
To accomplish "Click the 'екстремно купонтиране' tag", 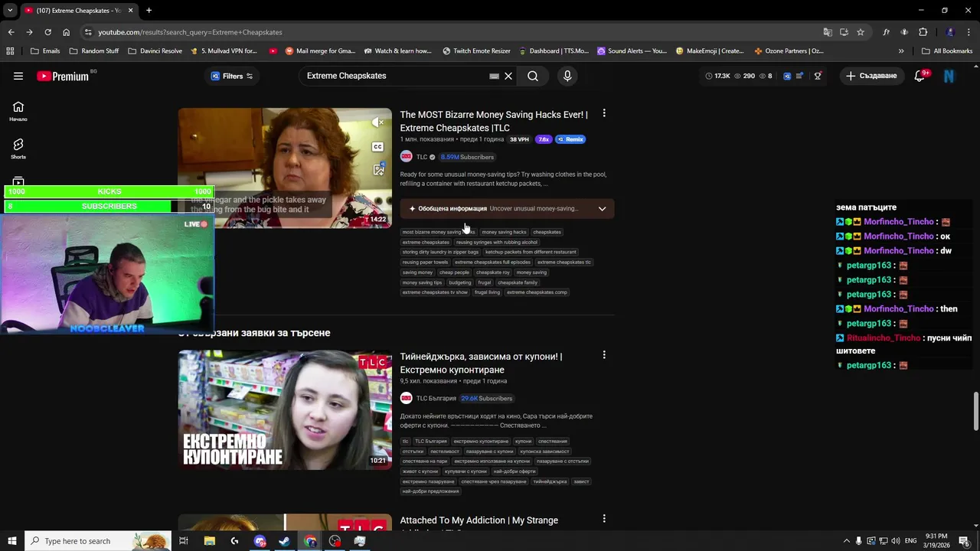I will coord(481,442).
